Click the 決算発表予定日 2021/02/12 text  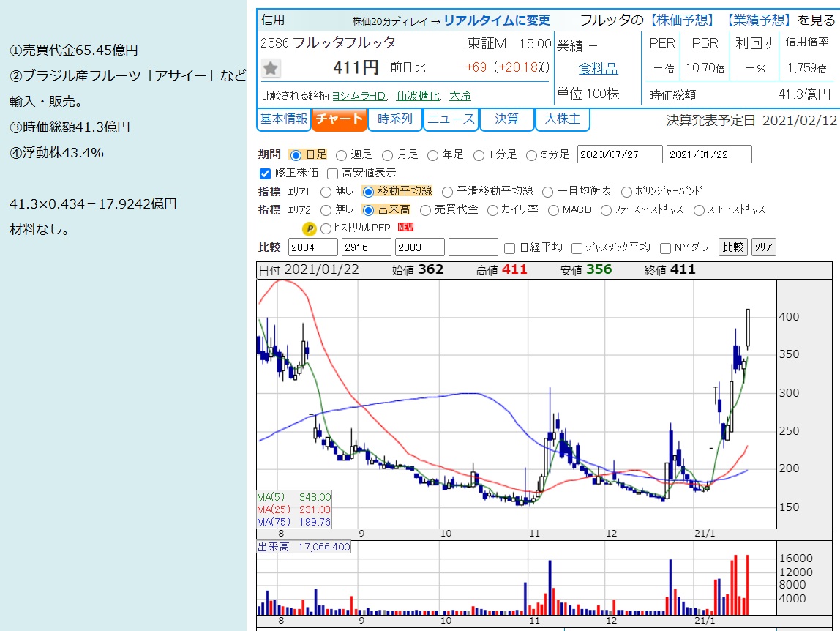751,120
